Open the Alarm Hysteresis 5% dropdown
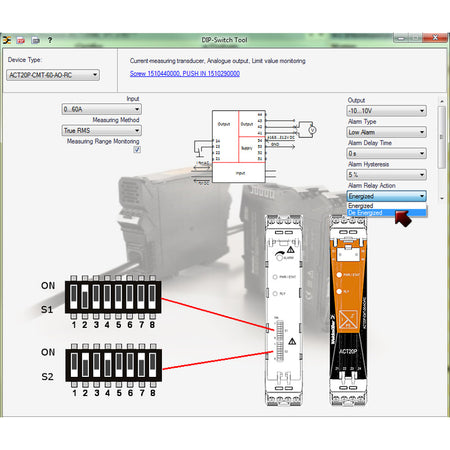This screenshot has width=450, height=450. point(387,175)
